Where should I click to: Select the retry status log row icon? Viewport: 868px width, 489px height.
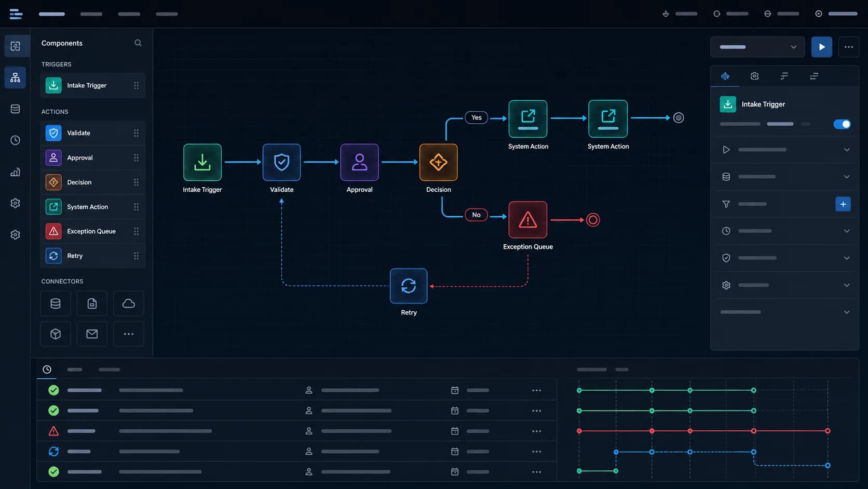click(x=53, y=452)
